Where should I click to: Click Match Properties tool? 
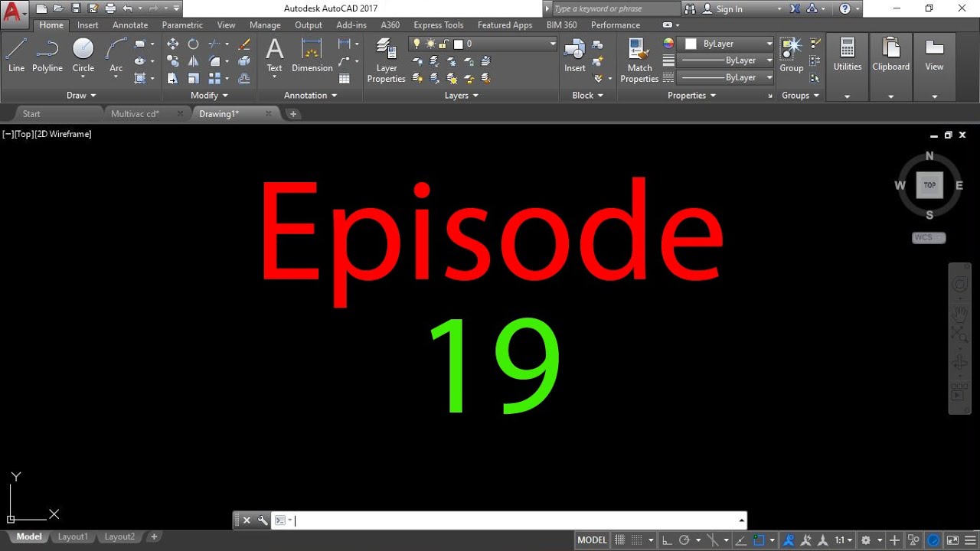pyautogui.click(x=639, y=60)
